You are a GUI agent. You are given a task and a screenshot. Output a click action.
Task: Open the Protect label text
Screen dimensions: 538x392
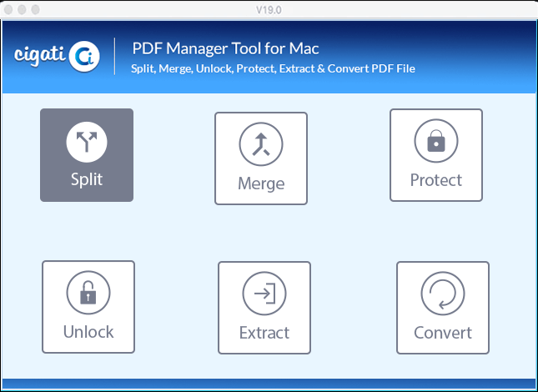coord(436,180)
